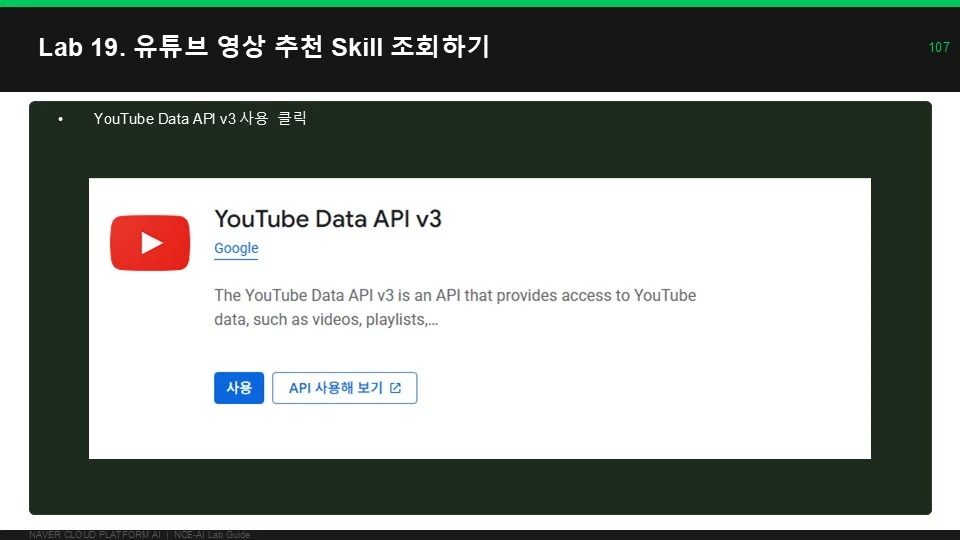Click the YouTube Data API v3 heading
Screen dimensions: 960x540
[x=328, y=219]
